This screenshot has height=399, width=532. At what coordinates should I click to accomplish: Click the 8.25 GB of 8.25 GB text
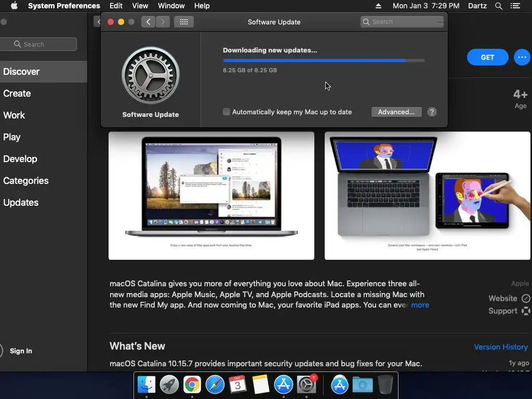(x=250, y=70)
